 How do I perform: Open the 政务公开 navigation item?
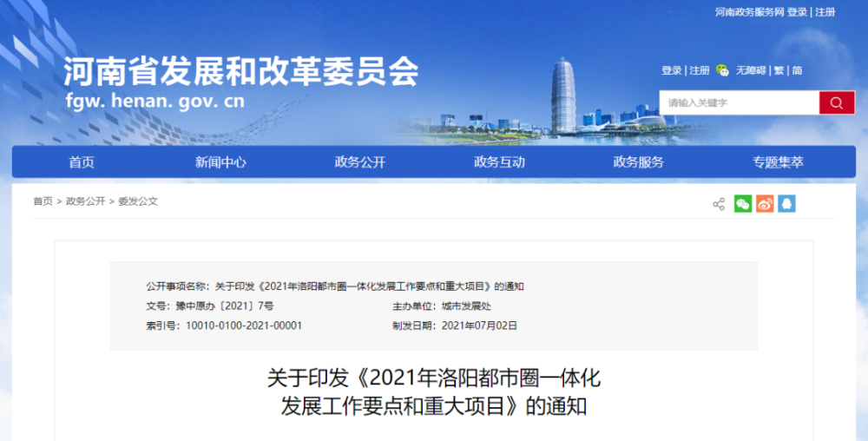point(360,162)
